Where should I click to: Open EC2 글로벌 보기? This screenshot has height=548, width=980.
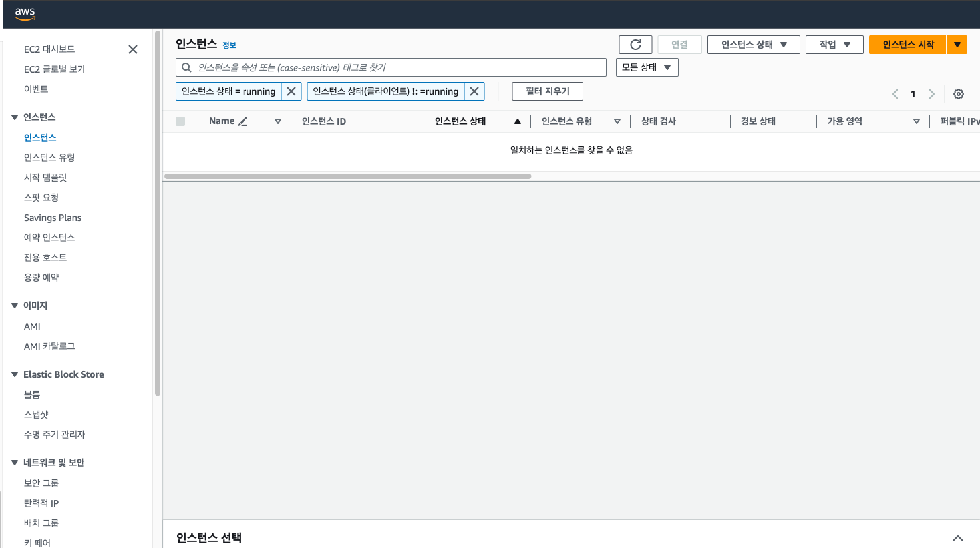(x=55, y=69)
